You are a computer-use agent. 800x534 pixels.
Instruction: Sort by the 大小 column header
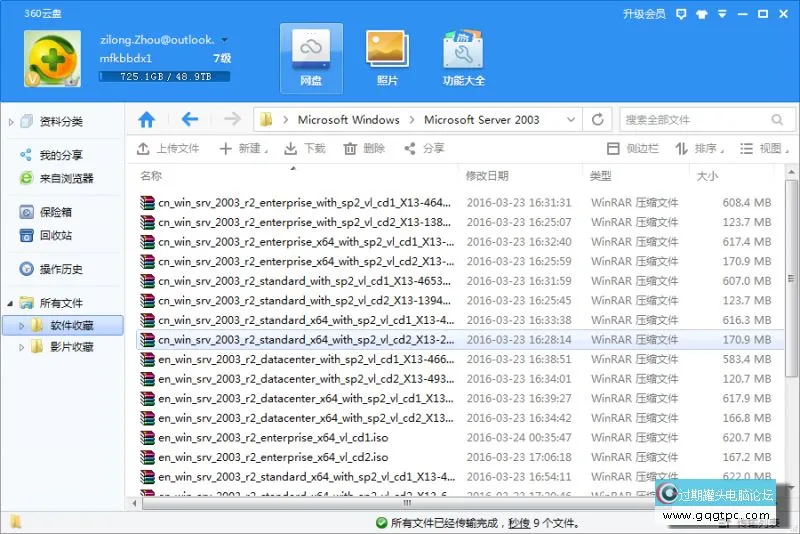[x=707, y=176]
